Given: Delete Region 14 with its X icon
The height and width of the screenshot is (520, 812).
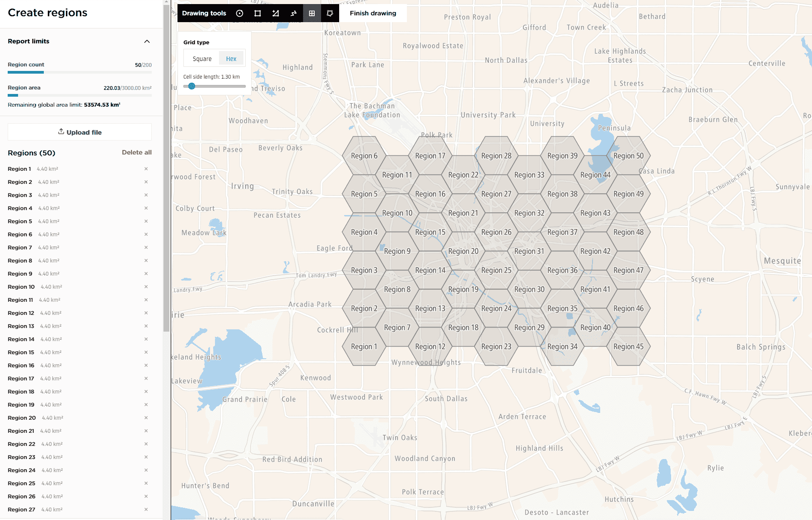Looking at the screenshot, I should pyautogui.click(x=146, y=339).
